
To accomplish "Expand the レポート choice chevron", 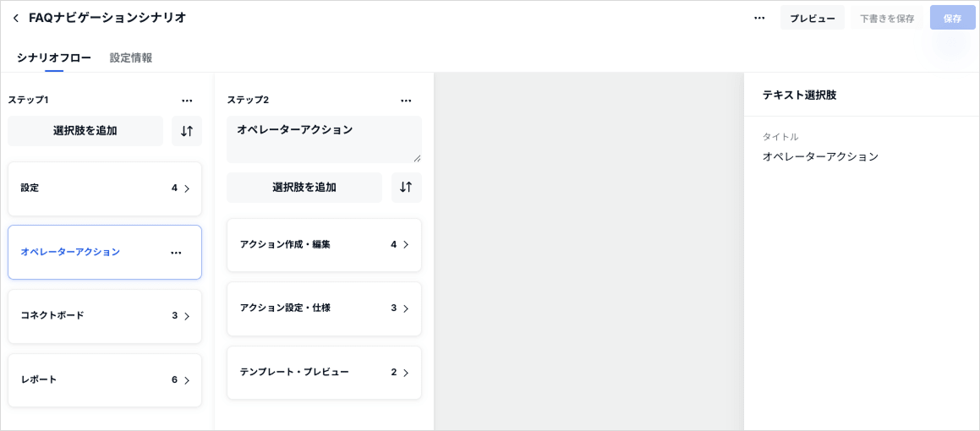I will coord(187,380).
